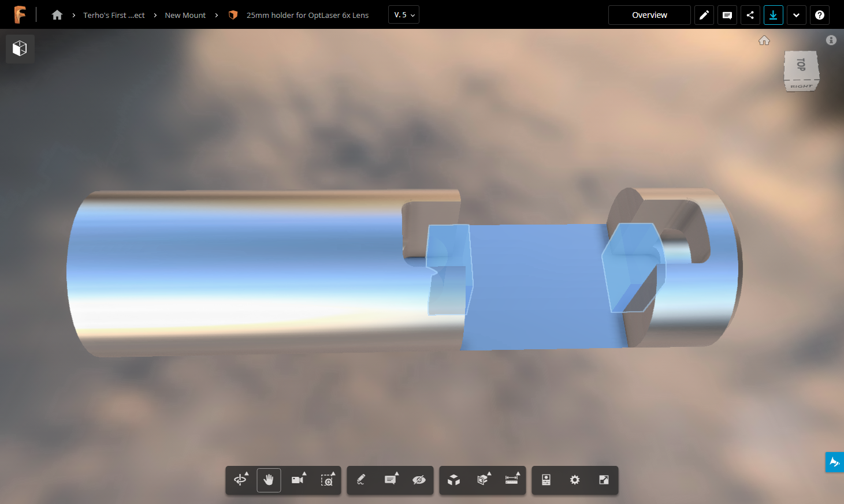This screenshot has height=504, width=844.
Task: Click the TOP face of view cube
Action: pos(801,65)
